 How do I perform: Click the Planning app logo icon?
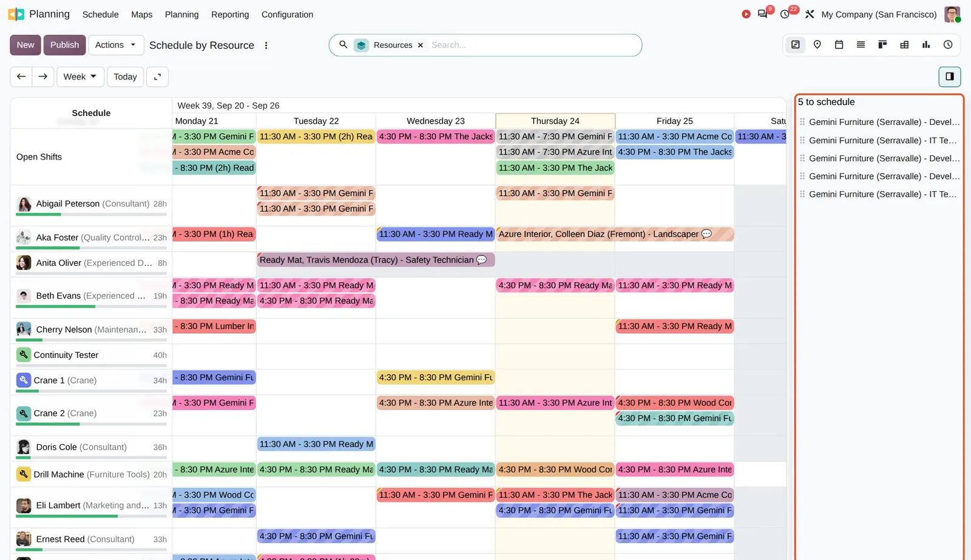click(x=16, y=14)
